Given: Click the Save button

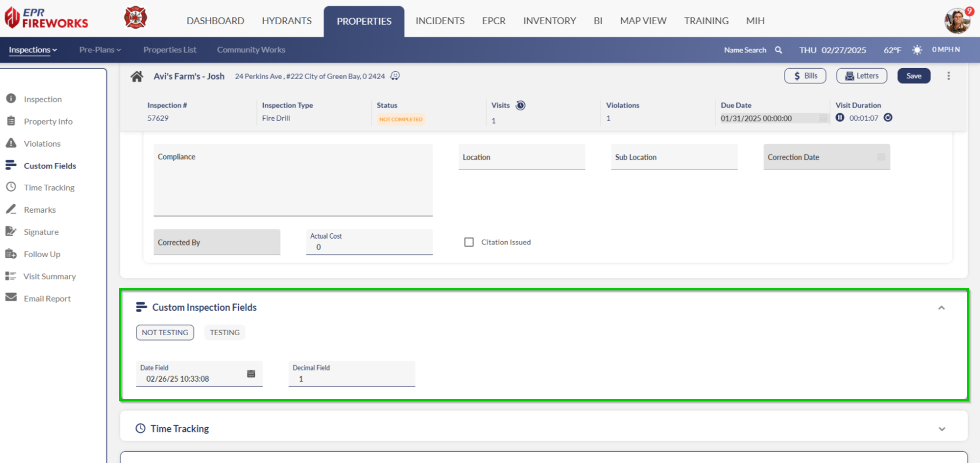Looking at the screenshot, I should 913,76.
